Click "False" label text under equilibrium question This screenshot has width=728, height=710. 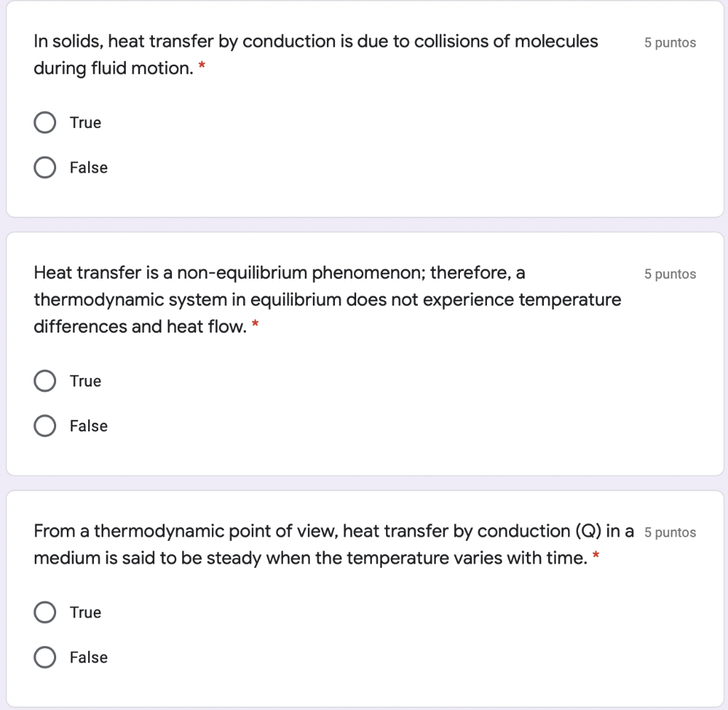(89, 426)
